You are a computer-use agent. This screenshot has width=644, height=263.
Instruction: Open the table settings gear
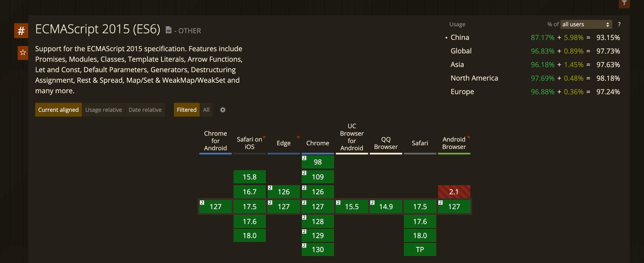[223, 110]
